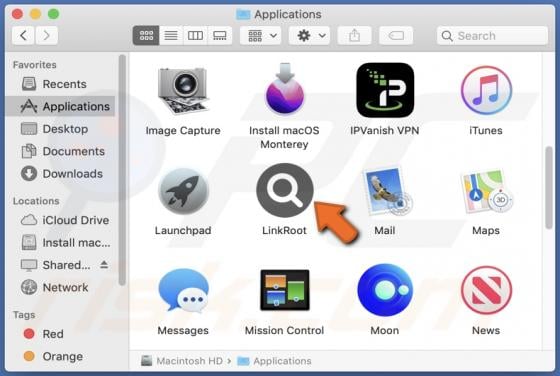560x376 pixels.
Task: Open the gear action menu
Action: (309, 35)
